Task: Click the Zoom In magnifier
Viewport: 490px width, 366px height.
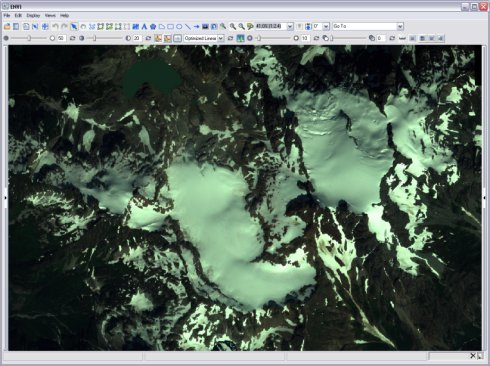Action: [x=232, y=26]
